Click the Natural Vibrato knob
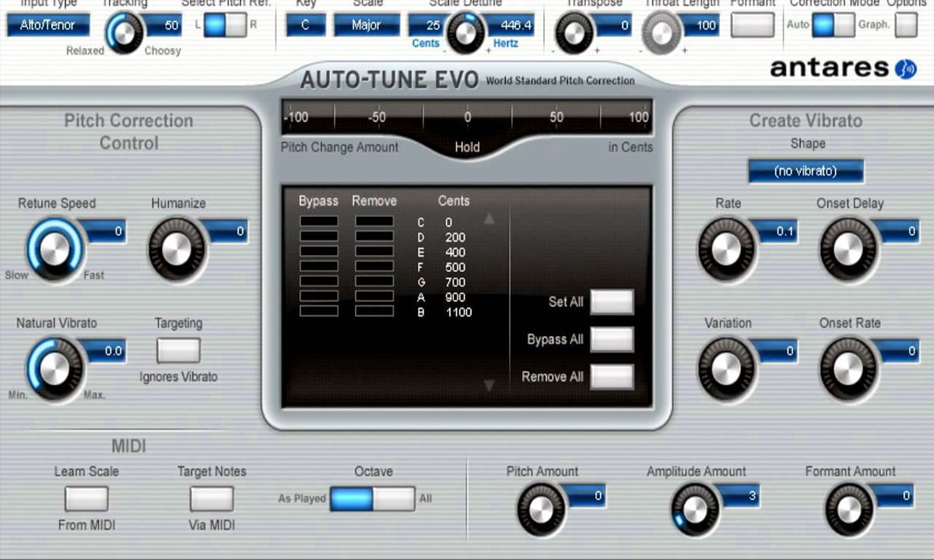Viewport: 934px width, 560px height. (54, 369)
